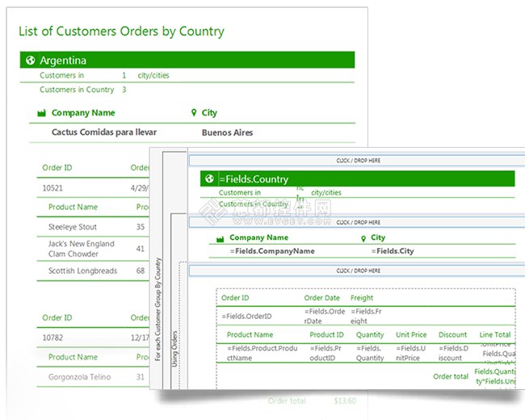The image size is (525, 420).
Task: Click the Product ID column header in designer
Action: coord(326,334)
